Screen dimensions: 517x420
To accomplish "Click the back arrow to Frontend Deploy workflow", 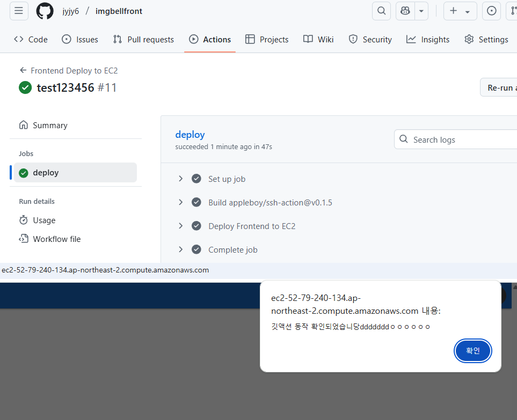I will (23, 70).
